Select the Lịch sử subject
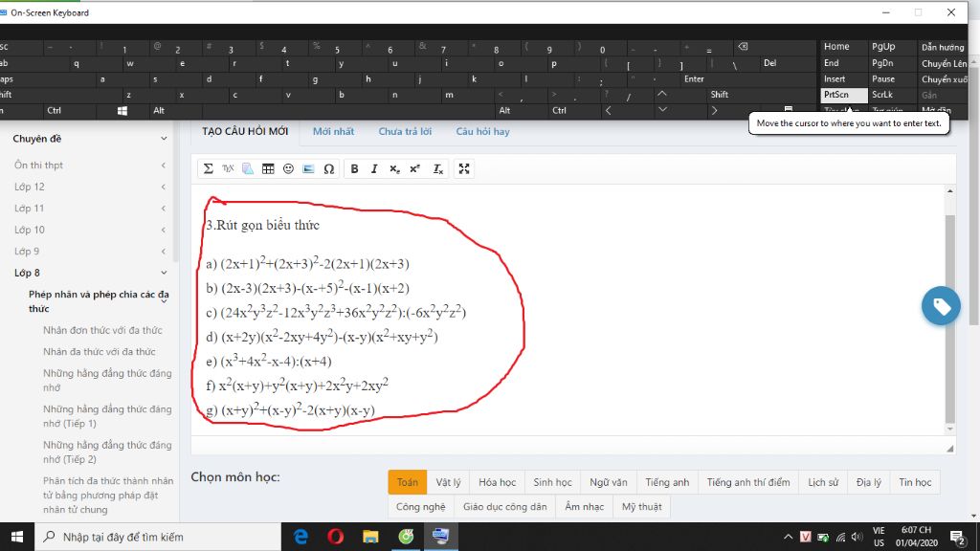The width and height of the screenshot is (980, 551). [x=823, y=482]
